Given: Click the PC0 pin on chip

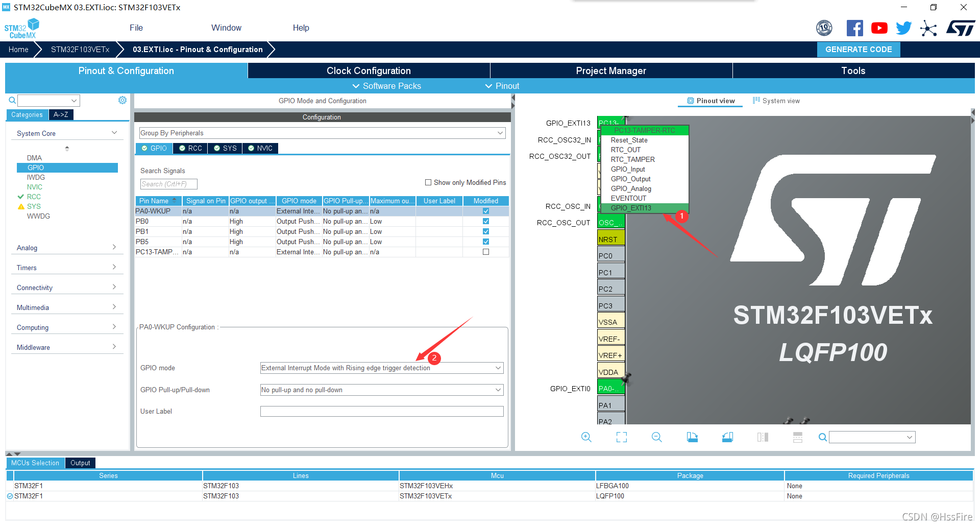Looking at the screenshot, I should click(611, 255).
